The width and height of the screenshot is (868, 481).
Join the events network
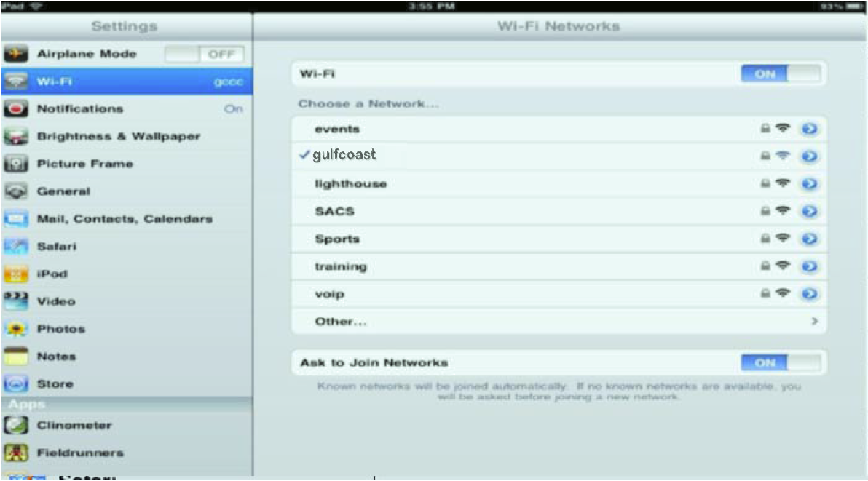(559, 129)
